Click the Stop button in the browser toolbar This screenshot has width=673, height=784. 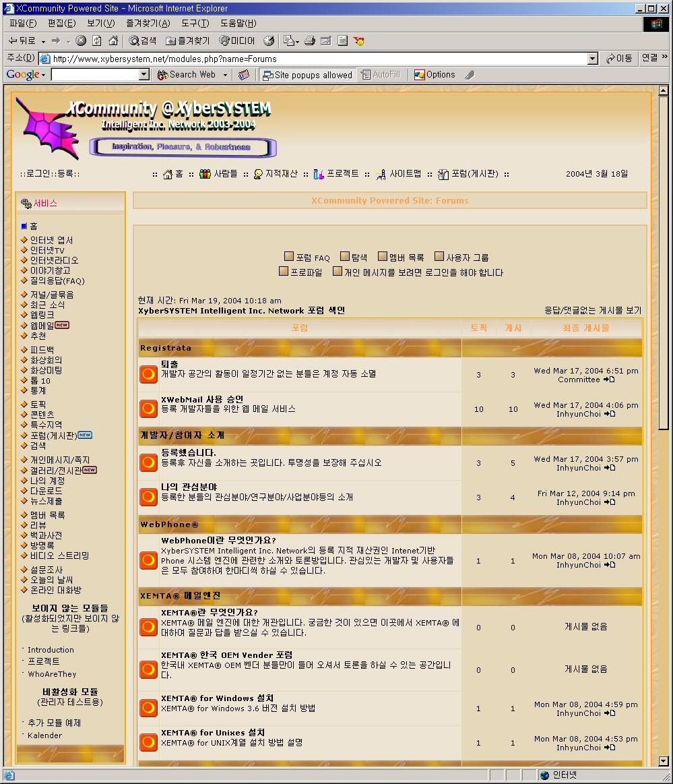click(x=81, y=41)
